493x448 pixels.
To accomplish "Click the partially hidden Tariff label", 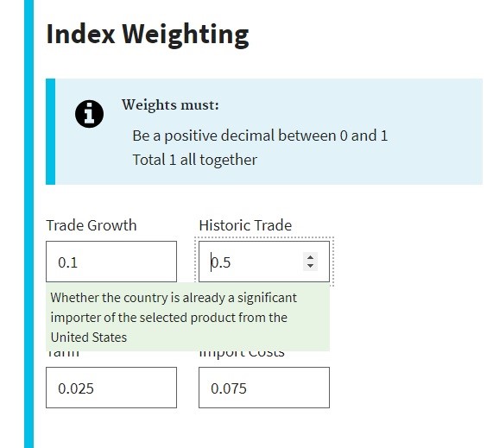I will pyautogui.click(x=63, y=354).
